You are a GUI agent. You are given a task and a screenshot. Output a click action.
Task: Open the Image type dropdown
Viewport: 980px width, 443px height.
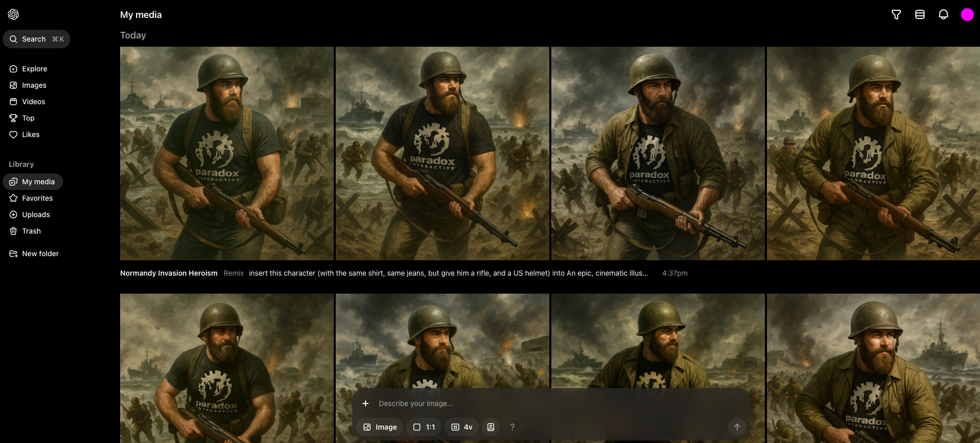coord(380,427)
